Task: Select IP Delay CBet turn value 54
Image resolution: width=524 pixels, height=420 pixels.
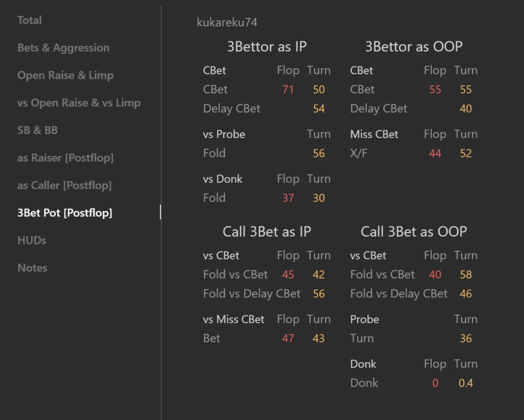Action: pos(319,108)
